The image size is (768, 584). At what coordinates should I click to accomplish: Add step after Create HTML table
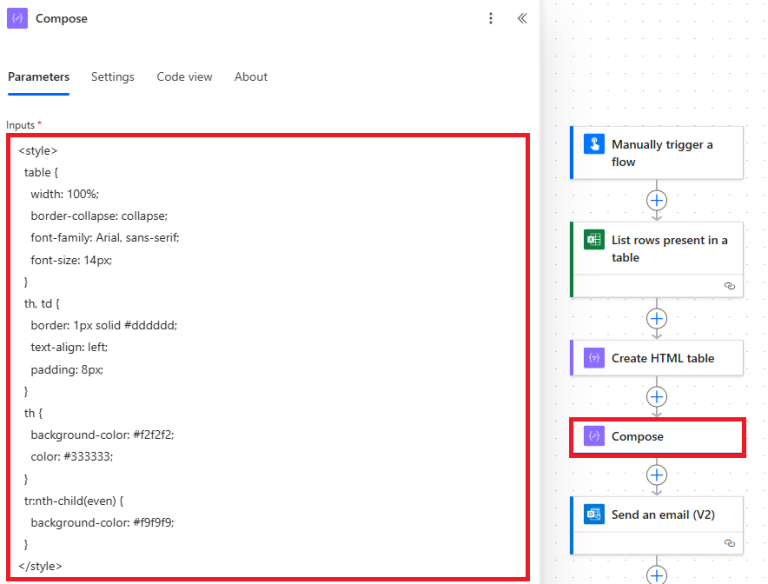[657, 397]
